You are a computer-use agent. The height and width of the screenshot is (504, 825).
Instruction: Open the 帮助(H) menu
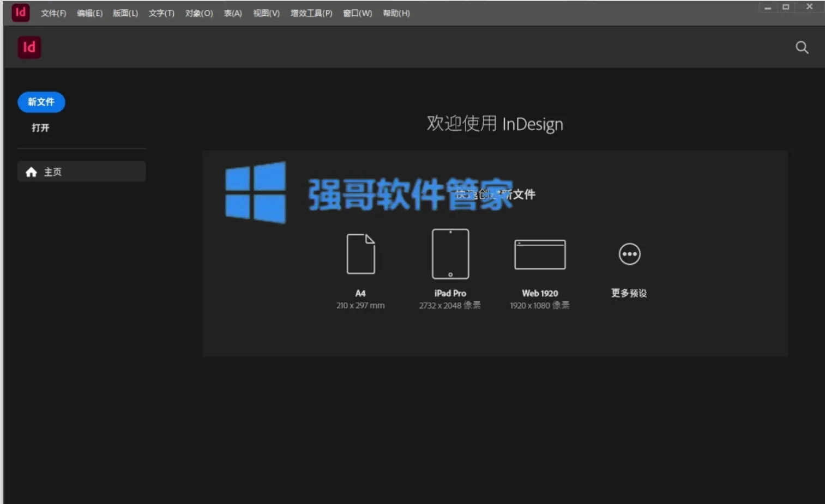pos(396,13)
